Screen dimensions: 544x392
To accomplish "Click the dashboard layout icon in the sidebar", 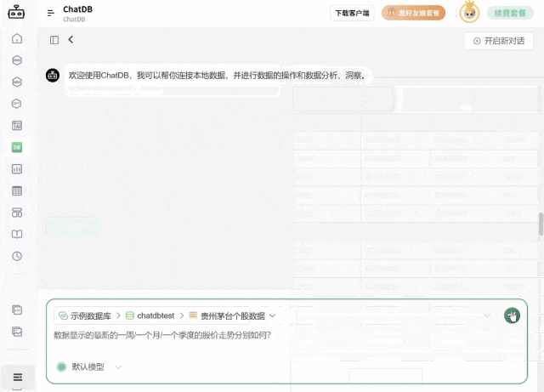I will click(17, 213).
